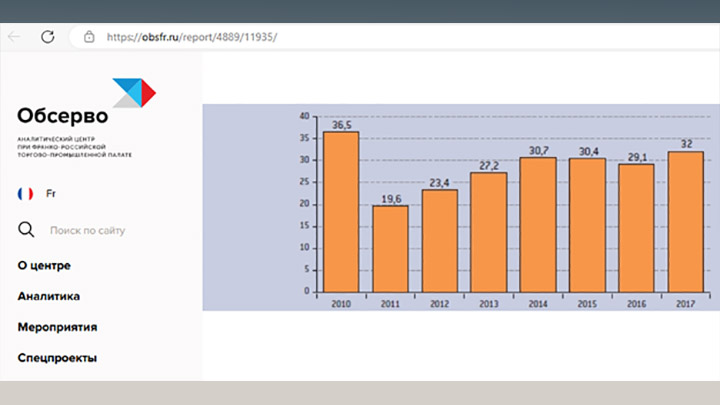The width and height of the screenshot is (720, 405).
Task: Open site info via the lock icon
Action: (89, 37)
